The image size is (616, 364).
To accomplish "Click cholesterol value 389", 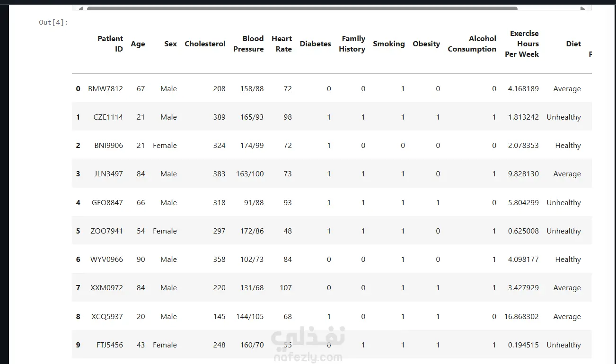I will [219, 117].
